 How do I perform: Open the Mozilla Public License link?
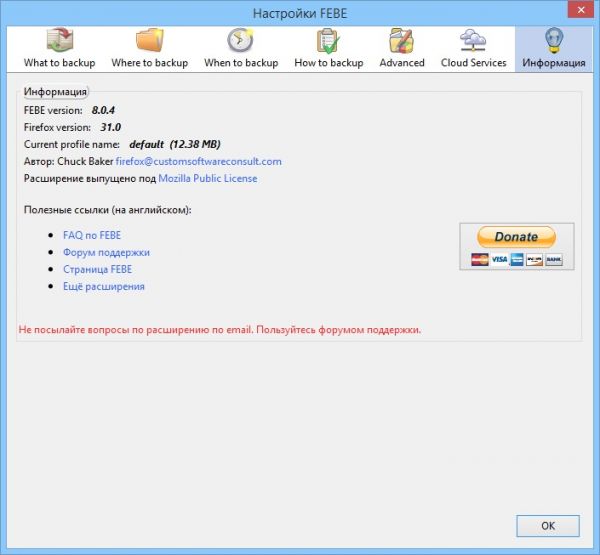208,178
